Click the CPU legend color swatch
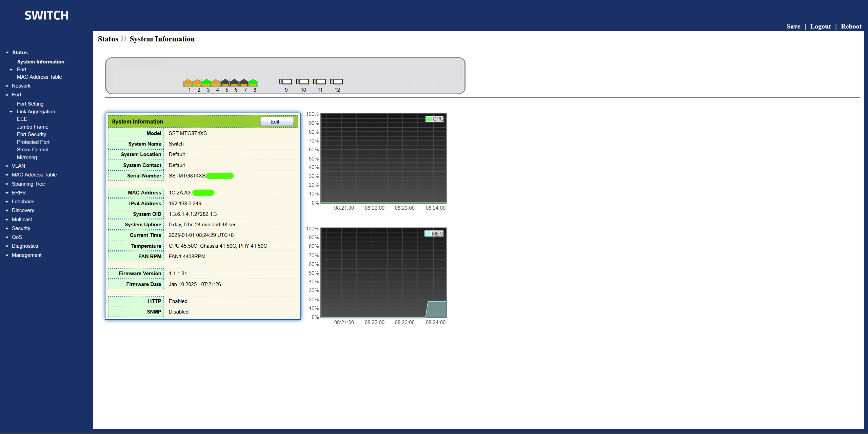Viewport: 868px width, 434px height. (429, 119)
